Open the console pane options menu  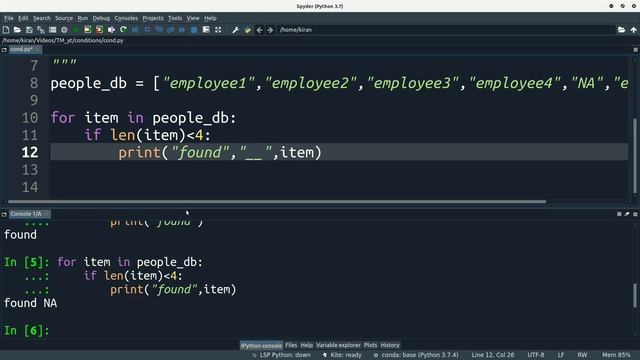pyautogui.click(x=636, y=214)
